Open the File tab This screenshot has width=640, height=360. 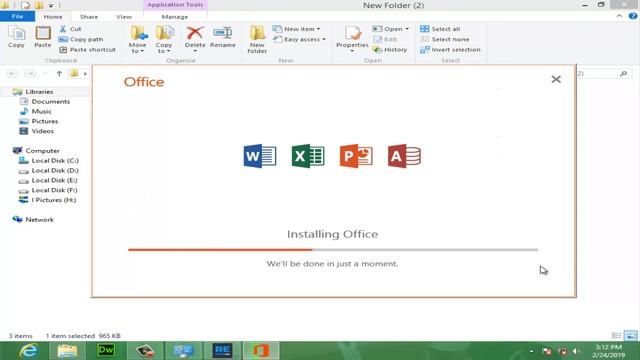pyautogui.click(x=17, y=16)
